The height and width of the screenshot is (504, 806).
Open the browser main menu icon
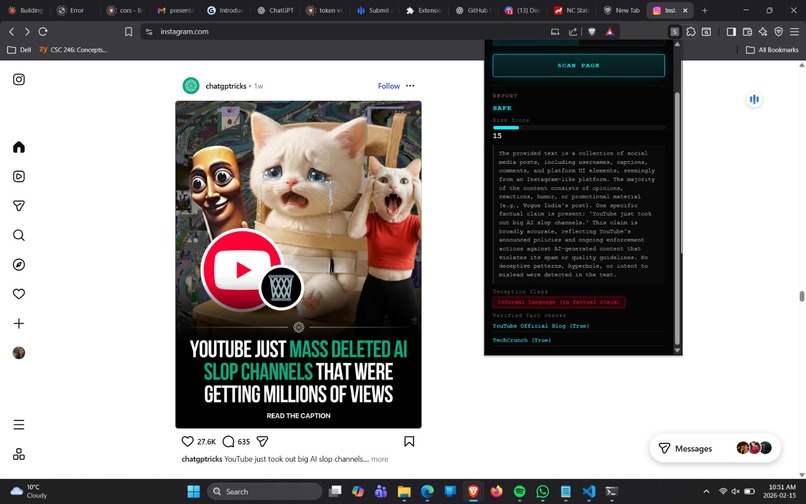click(795, 32)
